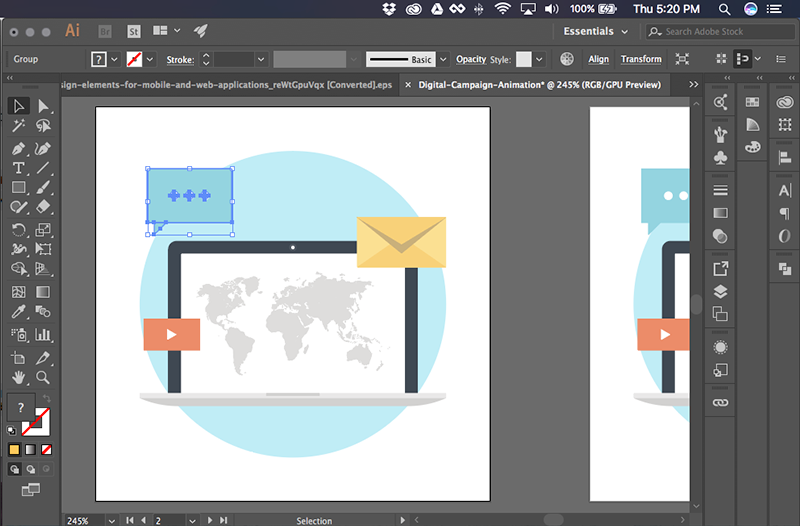
Task: Select the Lasso tool
Action: pyautogui.click(x=43, y=126)
